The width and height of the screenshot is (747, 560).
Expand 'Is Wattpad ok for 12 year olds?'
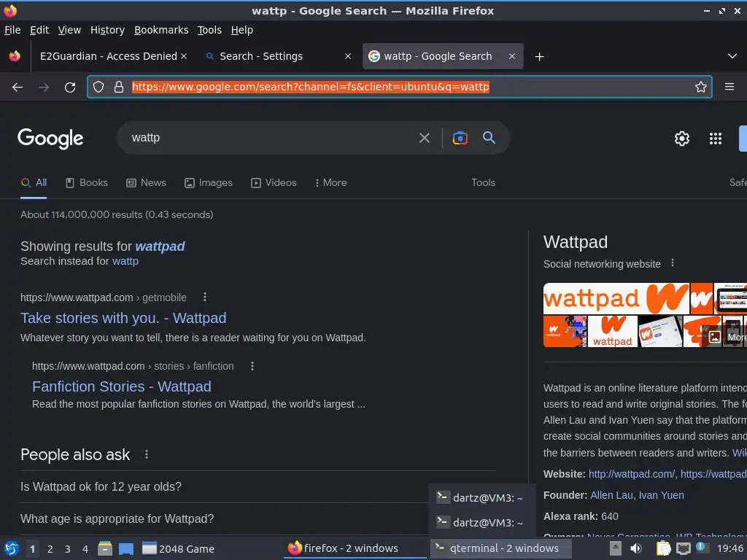coord(258,486)
